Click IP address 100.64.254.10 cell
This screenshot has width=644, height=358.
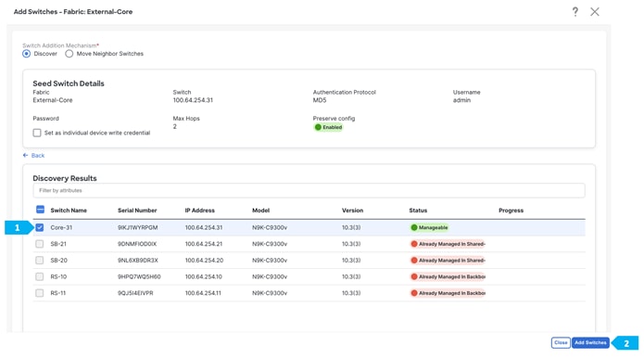[x=203, y=276]
